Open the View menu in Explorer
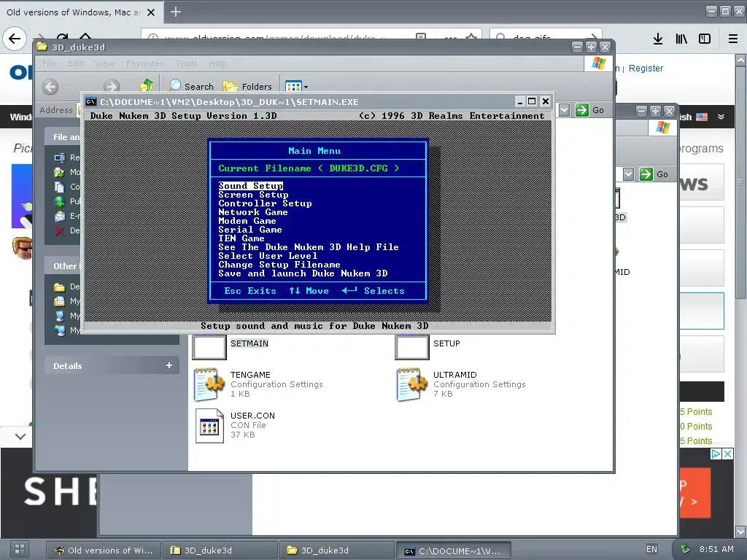The height and width of the screenshot is (560, 747). click(104, 63)
